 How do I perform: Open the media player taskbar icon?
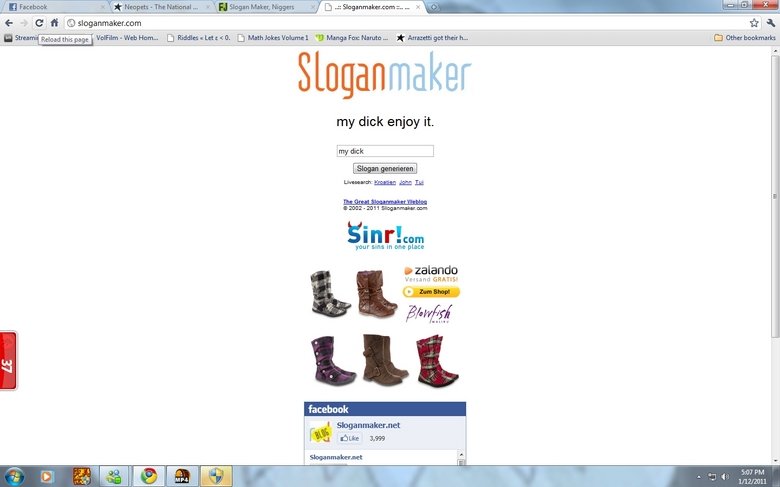pos(46,477)
